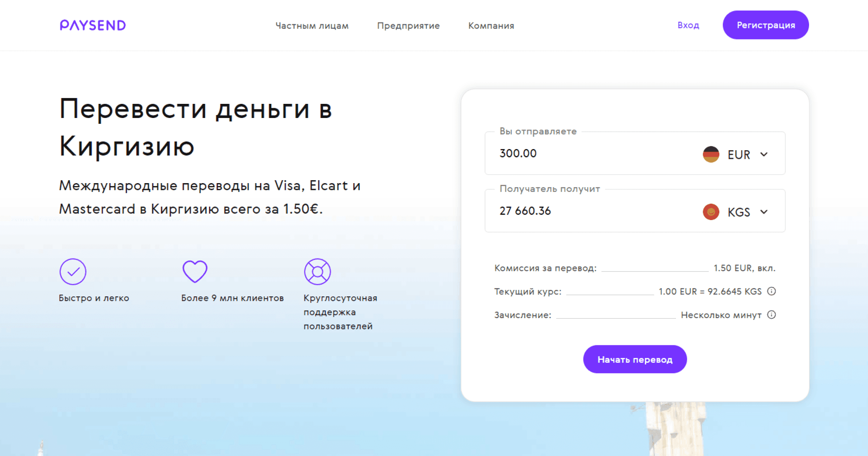Image resolution: width=868 pixels, height=456 pixels.
Task: Click the Регистрация button
Action: [x=766, y=25]
